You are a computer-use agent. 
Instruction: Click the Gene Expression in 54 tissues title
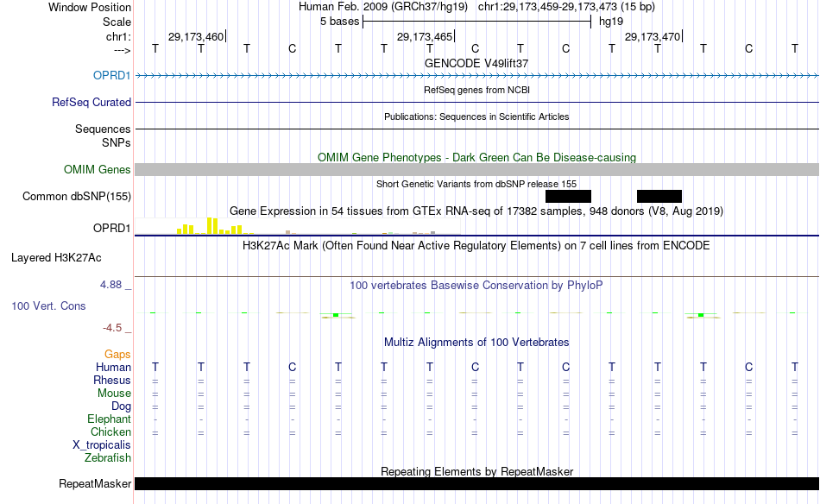pyautogui.click(x=476, y=211)
